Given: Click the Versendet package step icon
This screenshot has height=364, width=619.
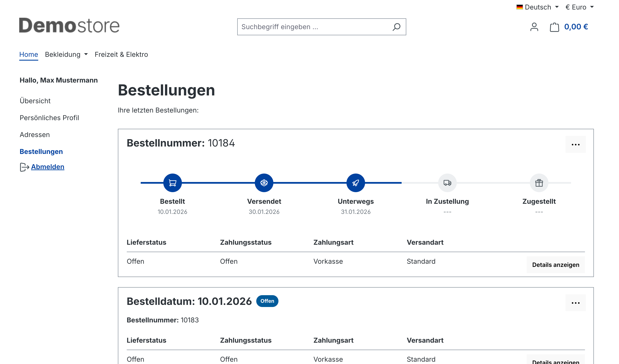Looking at the screenshot, I should [264, 183].
